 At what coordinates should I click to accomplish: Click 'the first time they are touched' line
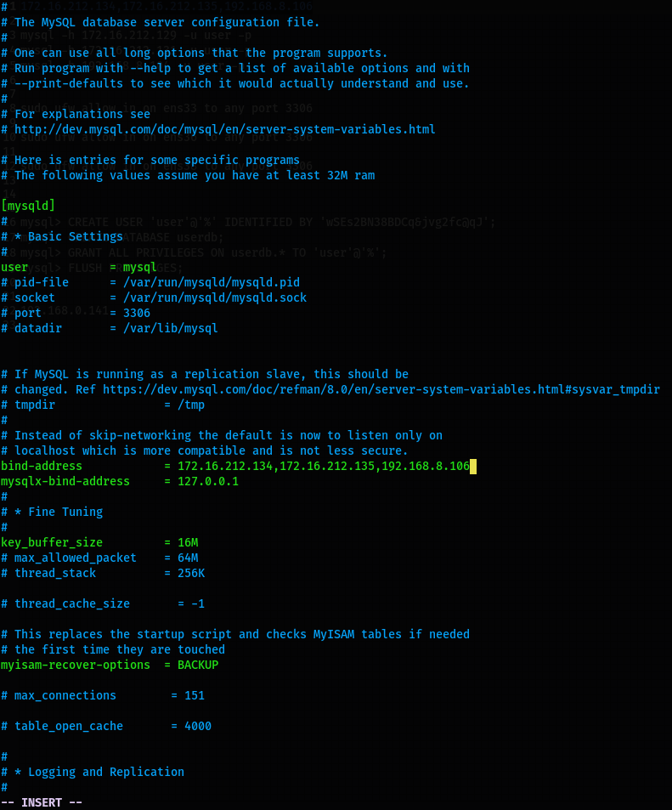click(113, 650)
